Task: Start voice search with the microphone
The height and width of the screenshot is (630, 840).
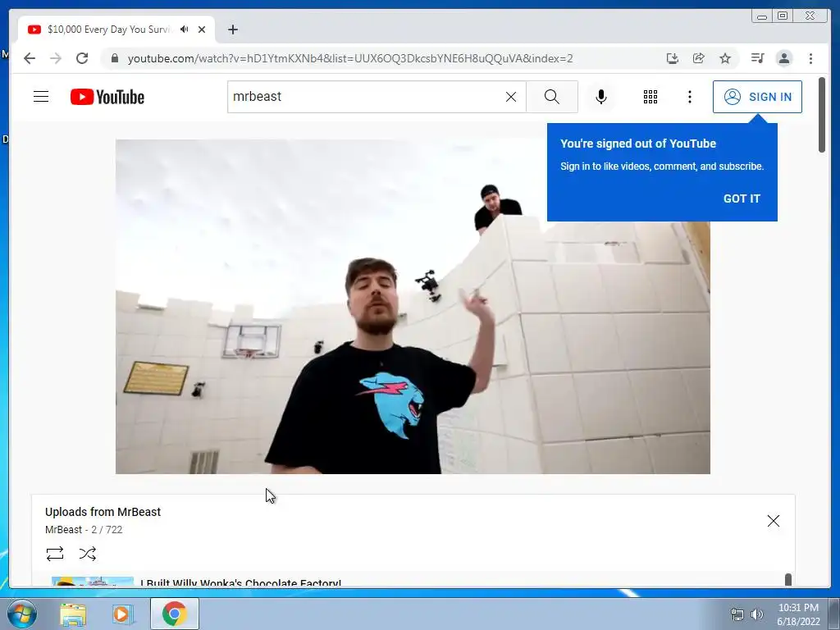Action: point(601,97)
